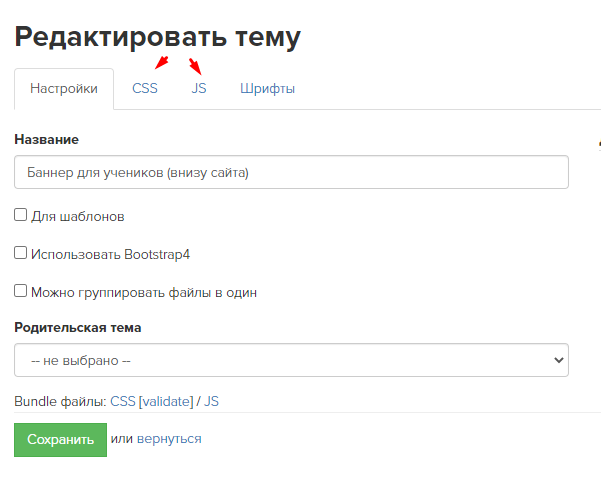Click the Bundle файлы text
This screenshot has height=479, width=601.
click(60, 401)
